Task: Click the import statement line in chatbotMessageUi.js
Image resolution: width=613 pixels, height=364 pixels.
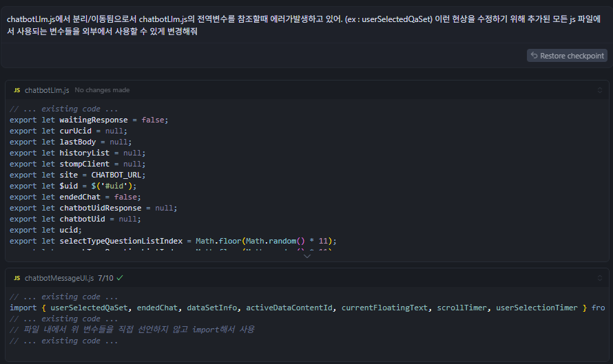Action: click(x=303, y=308)
